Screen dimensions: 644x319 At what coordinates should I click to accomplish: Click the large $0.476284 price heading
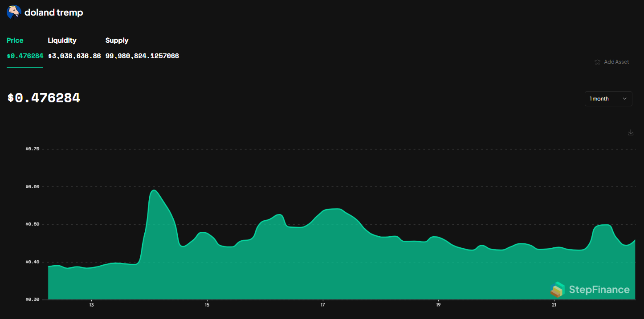point(43,97)
